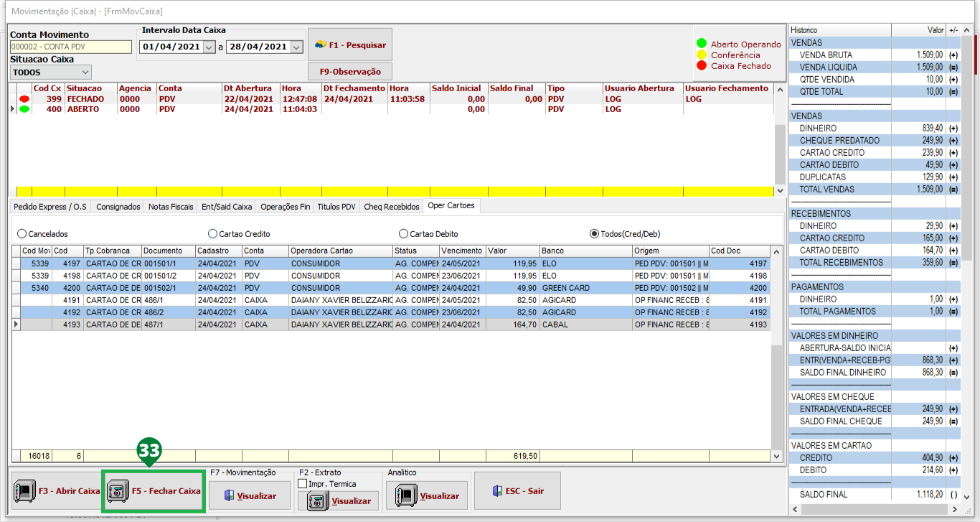Click the caixa list scrollbar down arrow
980x522 pixels.
coord(781,191)
